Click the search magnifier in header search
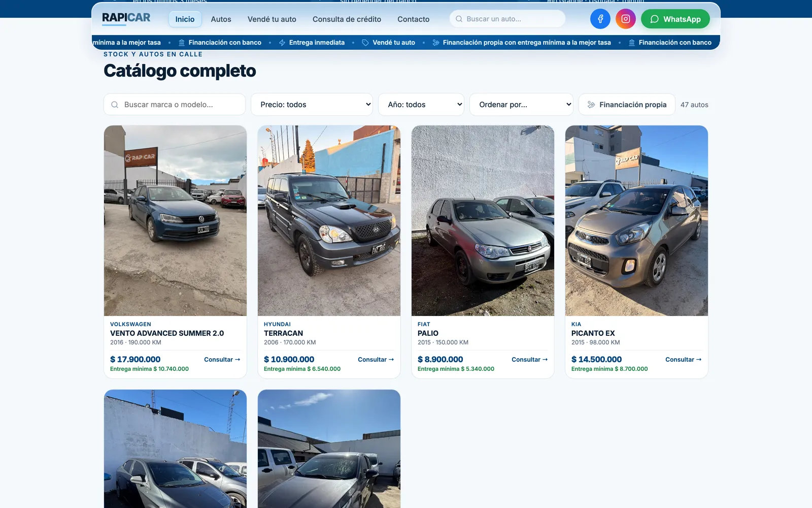This screenshot has height=508, width=812. pyautogui.click(x=459, y=19)
